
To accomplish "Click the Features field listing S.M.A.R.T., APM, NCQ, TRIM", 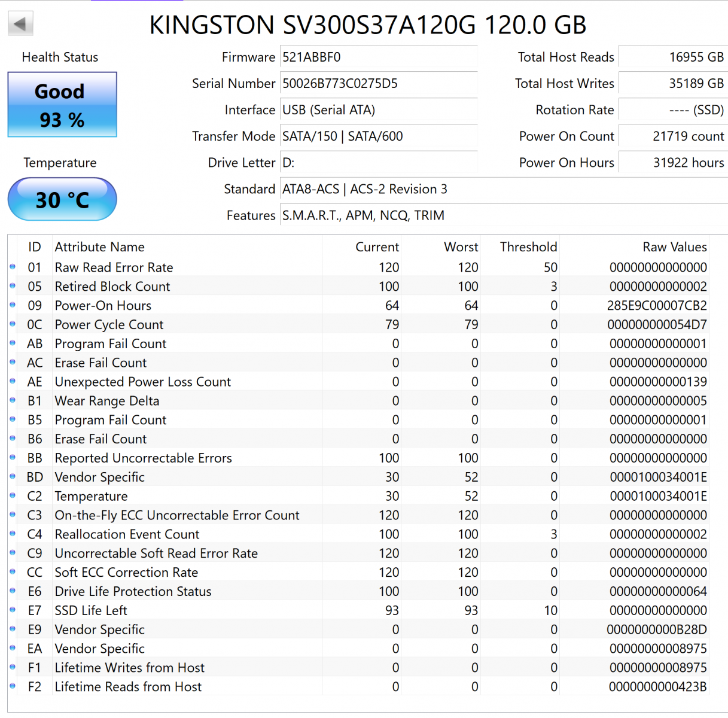I will tap(504, 215).
